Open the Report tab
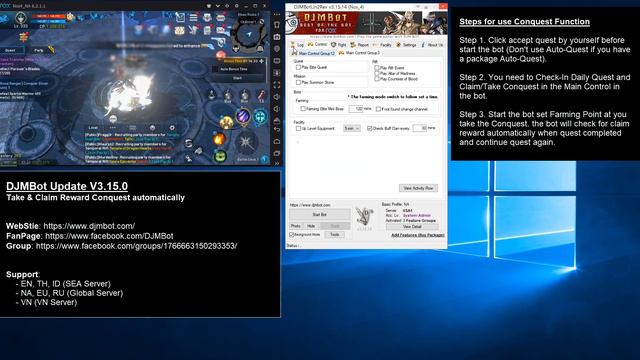 point(360,45)
